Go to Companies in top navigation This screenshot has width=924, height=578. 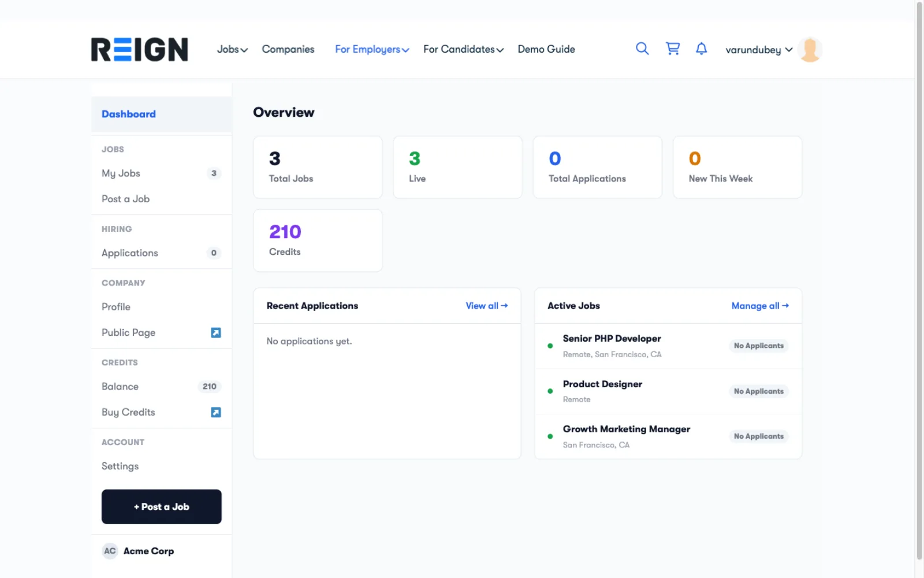tap(288, 49)
